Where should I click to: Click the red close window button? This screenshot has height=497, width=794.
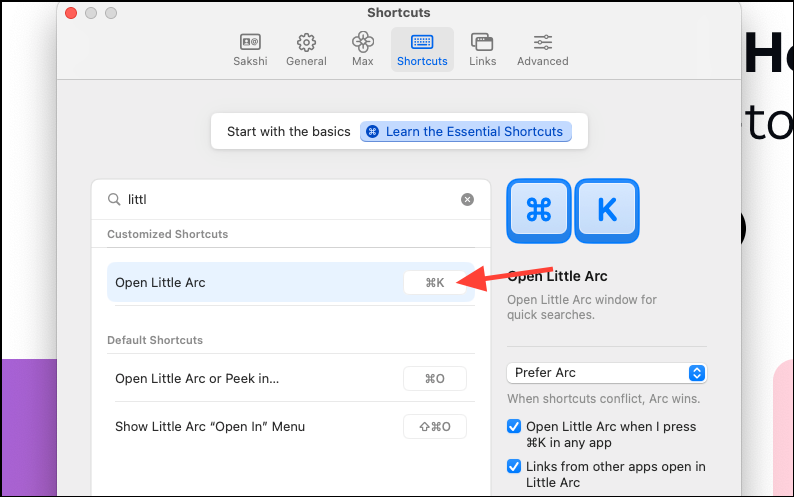point(71,13)
